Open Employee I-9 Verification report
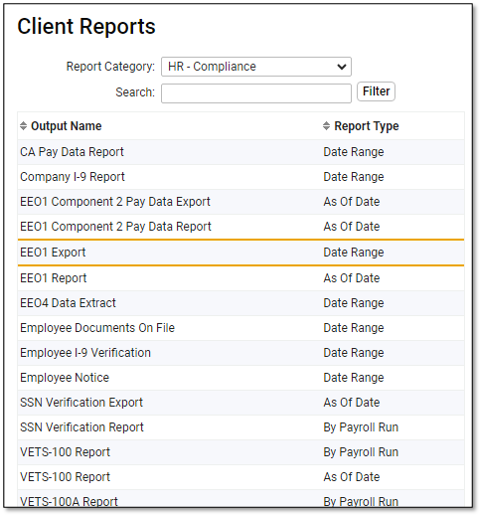The width and height of the screenshot is (482, 516). coord(241,353)
